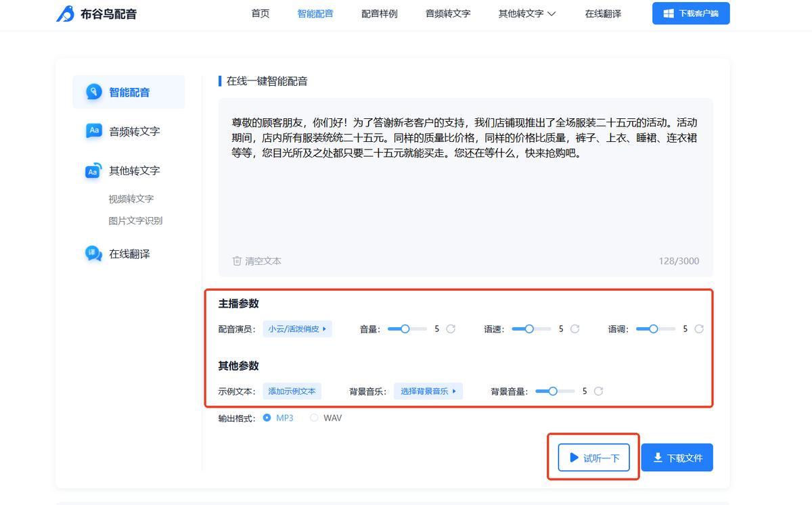The width and height of the screenshot is (812, 505).
Task: Reset 背景音量 with its refresh icon
Action: click(598, 391)
